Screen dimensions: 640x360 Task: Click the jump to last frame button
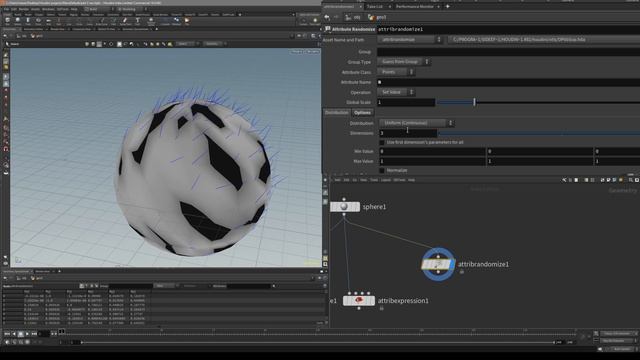pyautogui.click(x=34, y=333)
